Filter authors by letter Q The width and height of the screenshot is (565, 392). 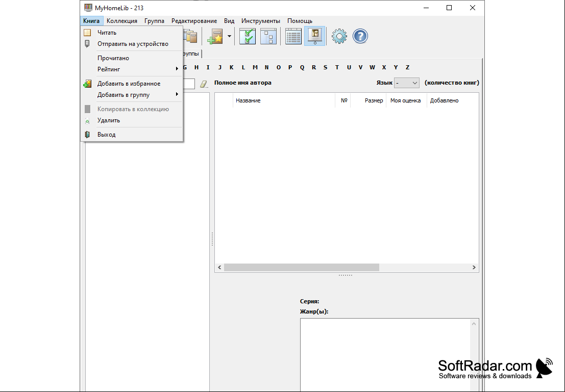[x=302, y=67]
